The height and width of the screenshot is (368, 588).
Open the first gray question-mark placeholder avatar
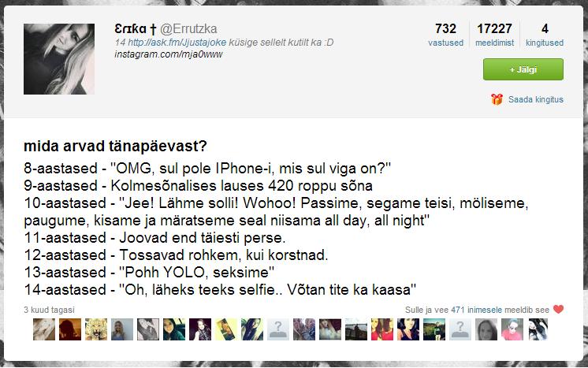click(278, 329)
